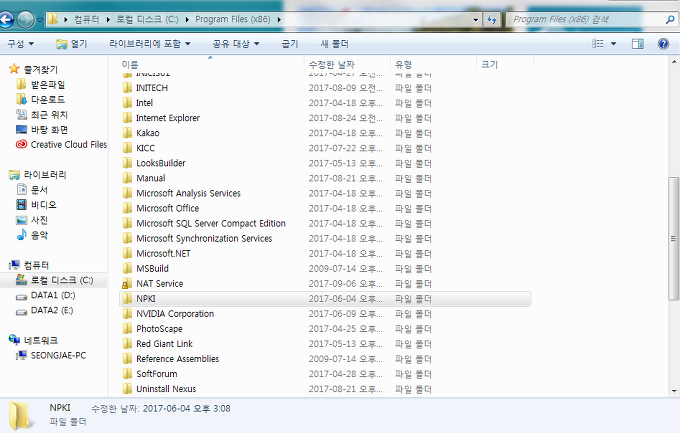Open 비디오 library in sidebar
The image size is (680, 433).
coord(36,205)
